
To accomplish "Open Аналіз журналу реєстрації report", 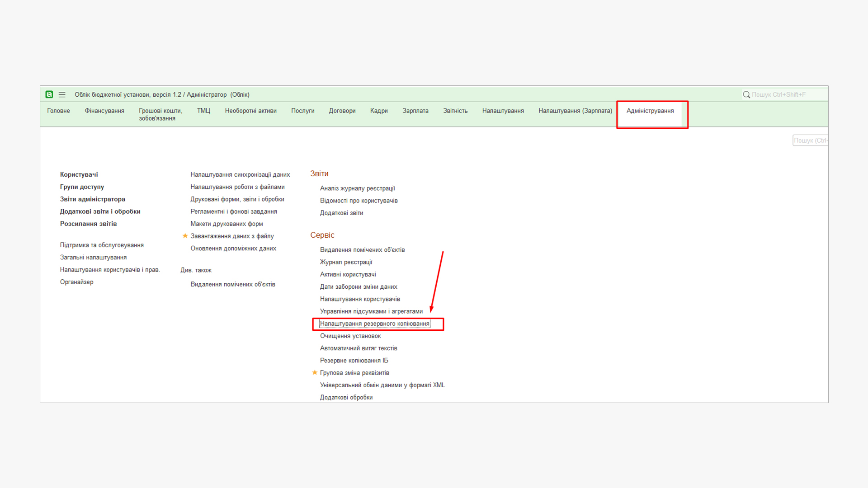I will point(357,188).
